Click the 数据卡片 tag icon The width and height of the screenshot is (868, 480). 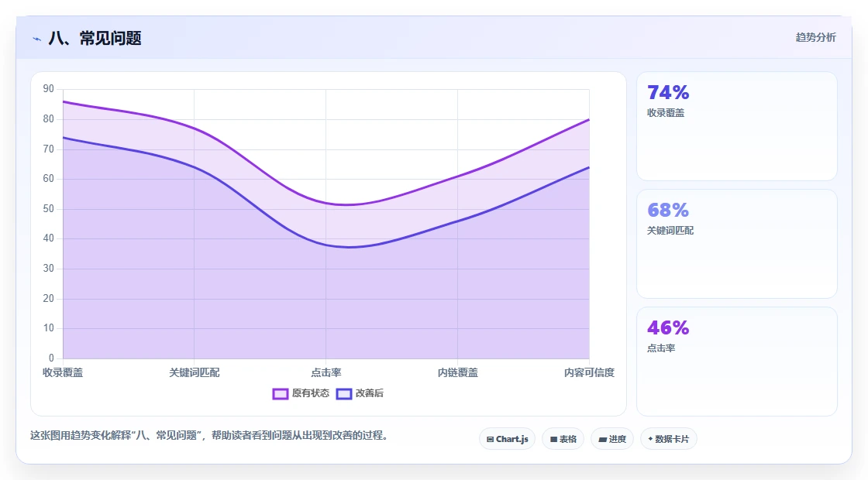(x=650, y=439)
